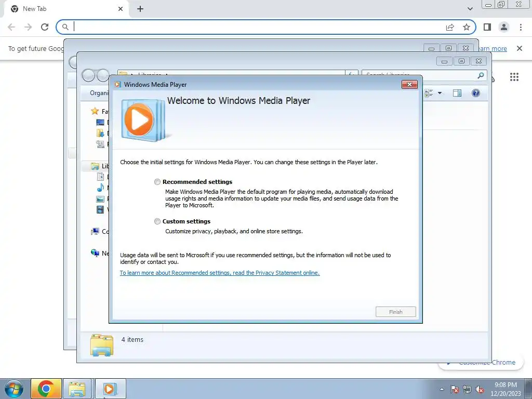Click the Desktop favorite icon in Explorer
The width and height of the screenshot is (532, 399).
pyautogui.click(x=100, y=122)
